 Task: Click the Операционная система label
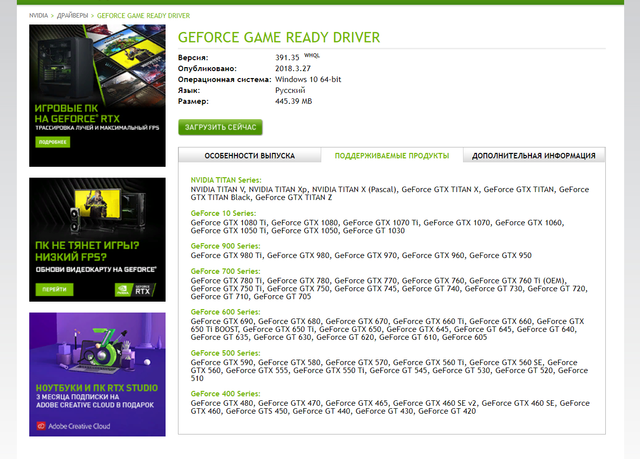(x=224, y=80)
